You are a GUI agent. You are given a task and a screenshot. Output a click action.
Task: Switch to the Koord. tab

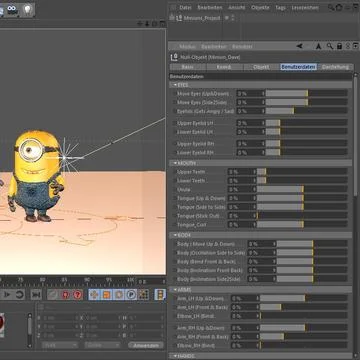(225, 67)
